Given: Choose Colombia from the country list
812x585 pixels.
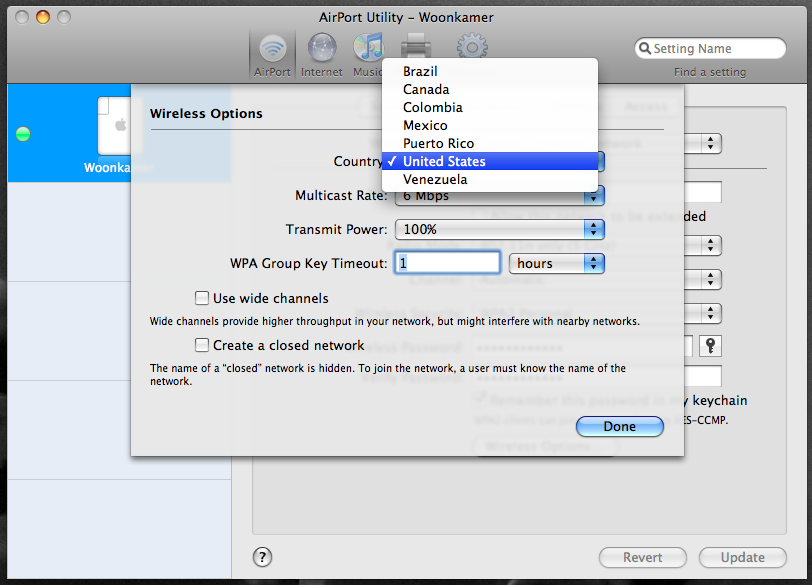Looking at the screenshot, I should 490,108.
